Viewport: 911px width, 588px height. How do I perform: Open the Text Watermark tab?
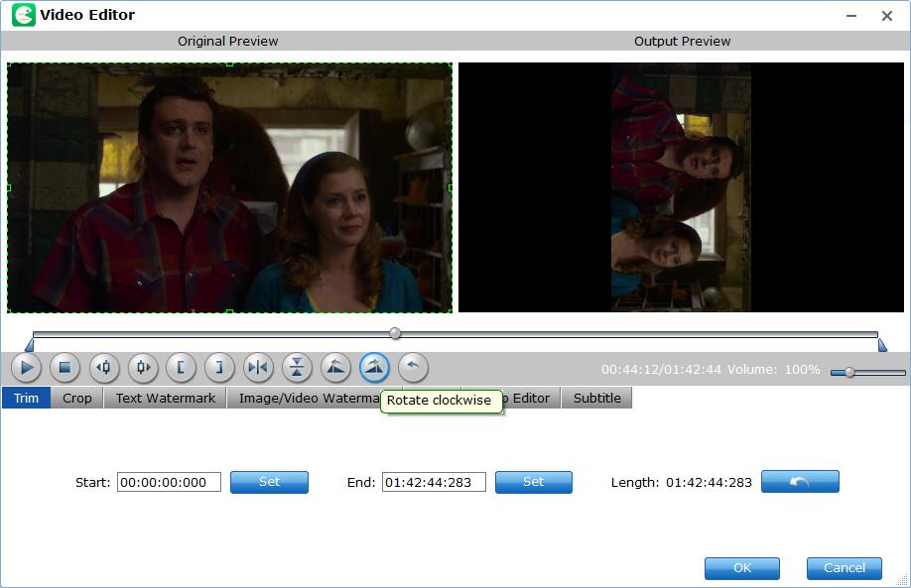pos(166,399)
